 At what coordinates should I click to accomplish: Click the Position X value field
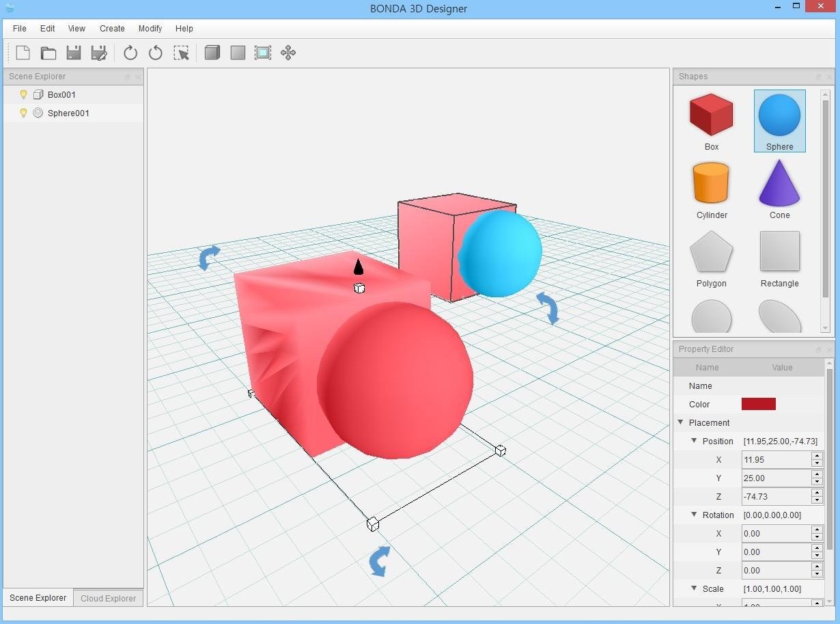coord(776,460)
